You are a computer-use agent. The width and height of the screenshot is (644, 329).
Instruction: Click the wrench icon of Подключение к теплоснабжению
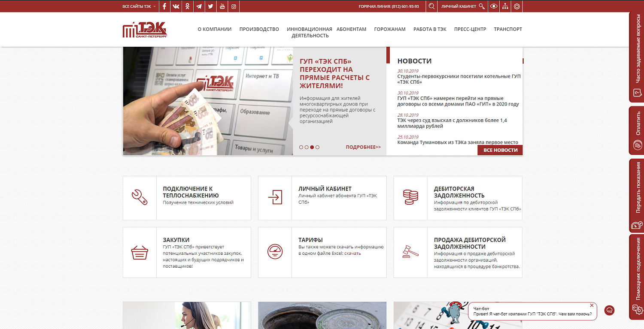tap(140, 197)
